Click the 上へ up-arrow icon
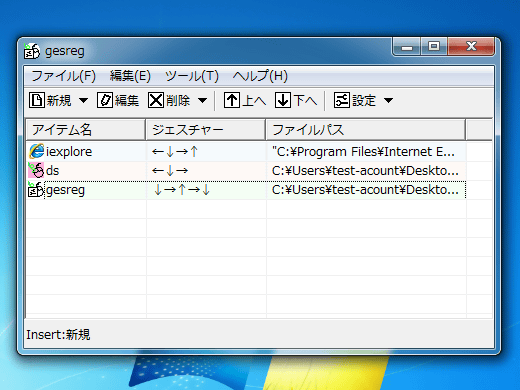Viewport: 520px width, 390px height. tap(232, 100)
